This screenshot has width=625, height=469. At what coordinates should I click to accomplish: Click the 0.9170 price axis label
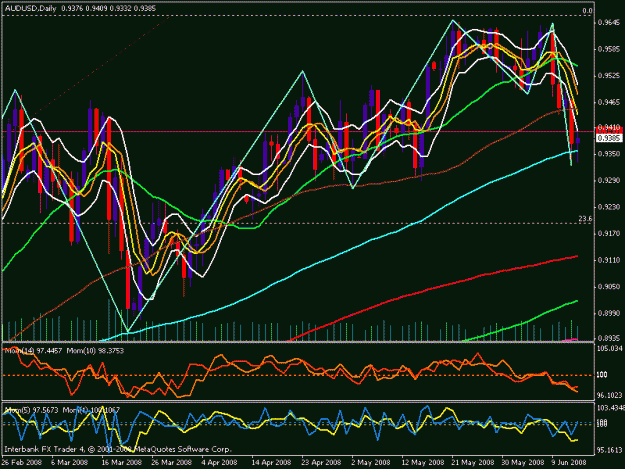[609, 234]
